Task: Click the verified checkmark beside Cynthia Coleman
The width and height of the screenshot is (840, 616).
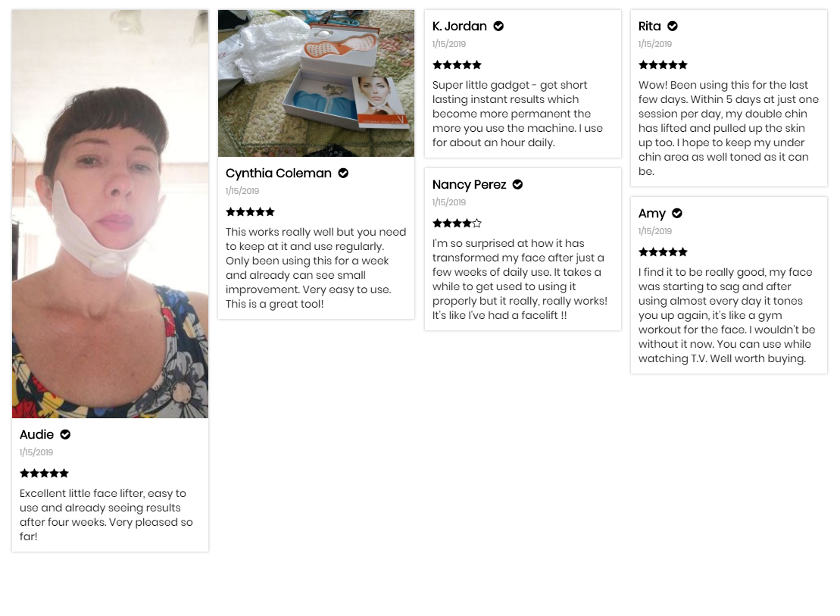Action: click(343, 174)
